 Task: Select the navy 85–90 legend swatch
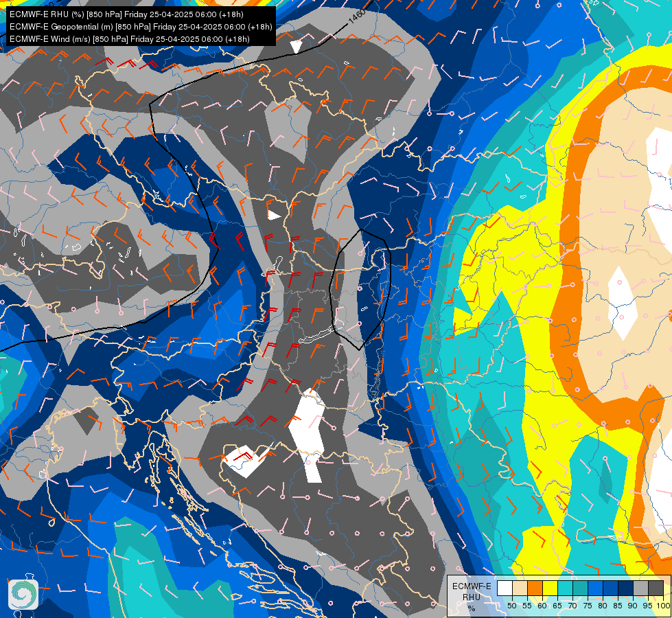pos(626,588)
